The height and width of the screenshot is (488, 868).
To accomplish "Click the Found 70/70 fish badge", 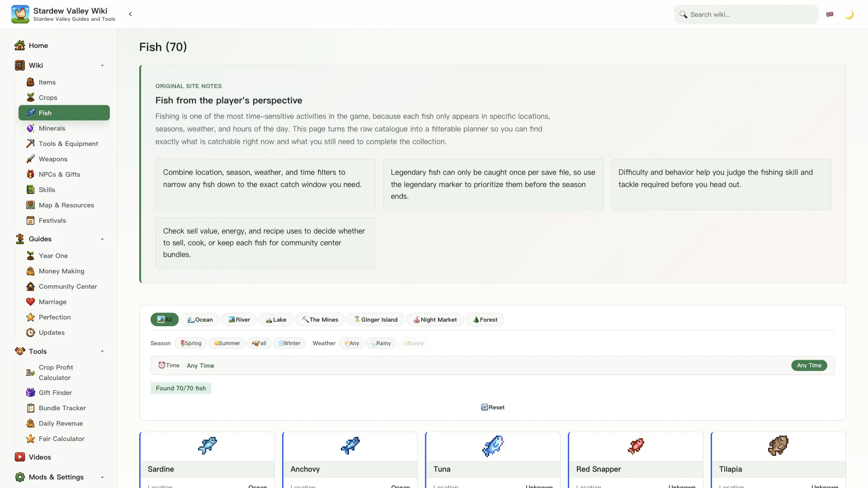I will coord(181,389).
